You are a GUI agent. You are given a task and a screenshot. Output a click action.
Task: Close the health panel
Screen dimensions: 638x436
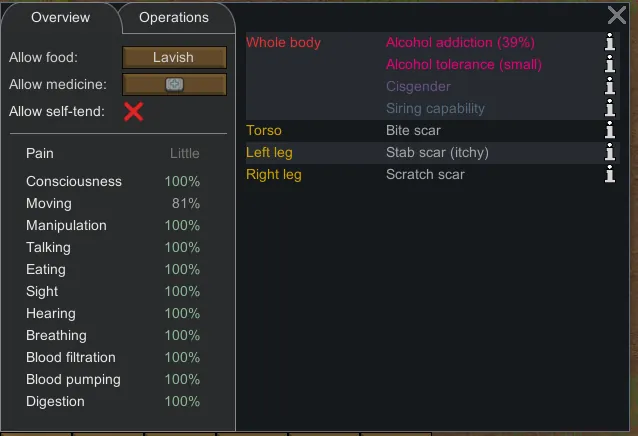coord(617,15)
